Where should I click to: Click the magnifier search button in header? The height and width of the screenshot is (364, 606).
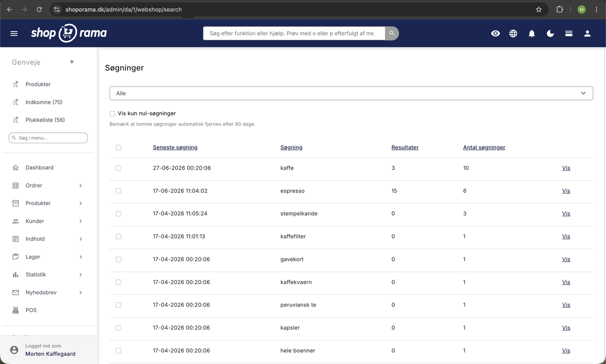[392, 33]
